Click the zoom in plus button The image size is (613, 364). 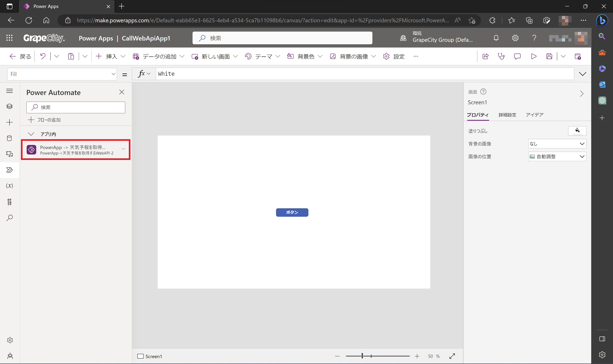coord(417,356)
